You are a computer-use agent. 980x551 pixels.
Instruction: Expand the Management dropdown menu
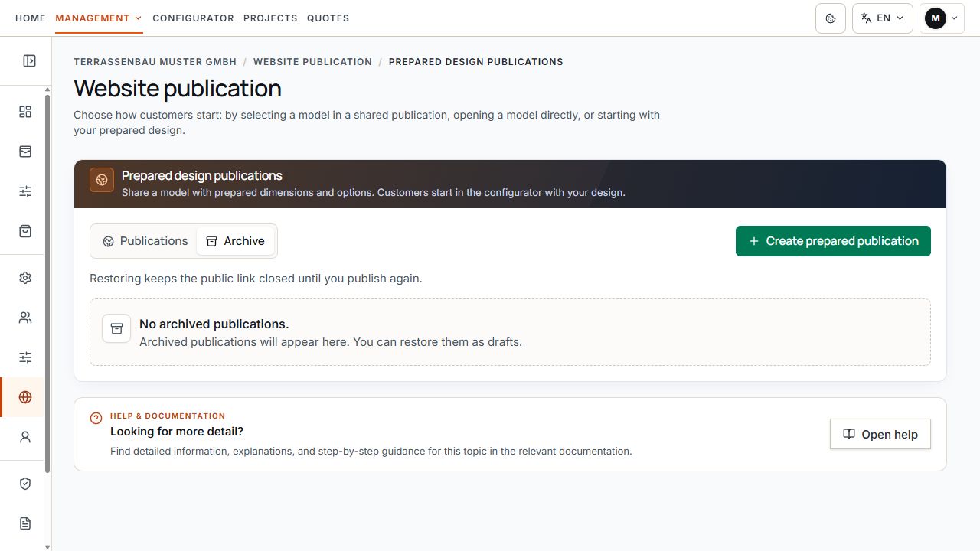pyautogui.click(x=99, y=18)
